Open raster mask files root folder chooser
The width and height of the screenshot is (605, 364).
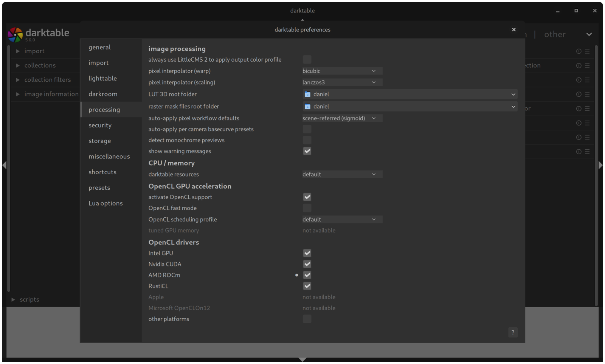(x=410, y=107)
